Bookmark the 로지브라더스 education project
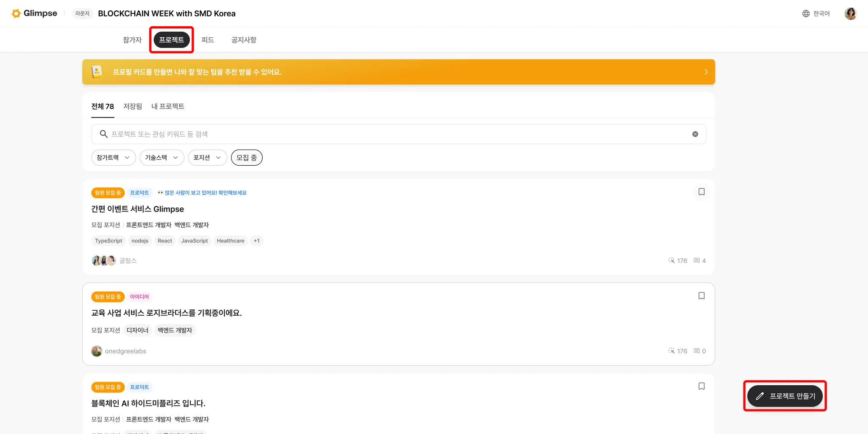Viewport: 868px width, 434px height. click(701, 296)
